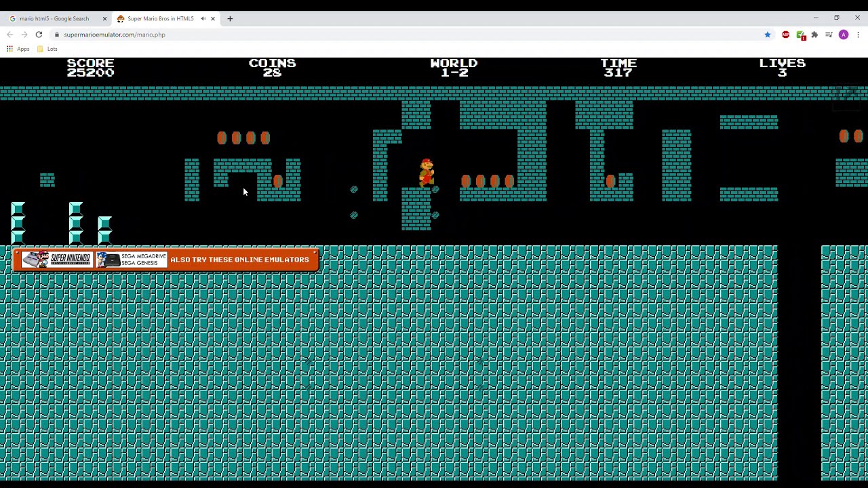Click the SCORE 25200 display
The height and width of the screenshot is (488, 868).
coord(90,68)
